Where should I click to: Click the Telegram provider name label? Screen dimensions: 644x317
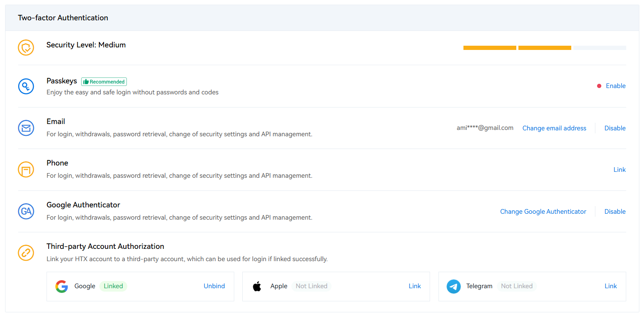[480, 286]
